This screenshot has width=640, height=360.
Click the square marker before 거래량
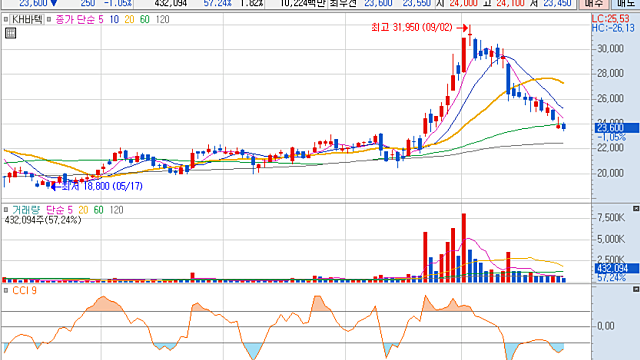(6, 210)
